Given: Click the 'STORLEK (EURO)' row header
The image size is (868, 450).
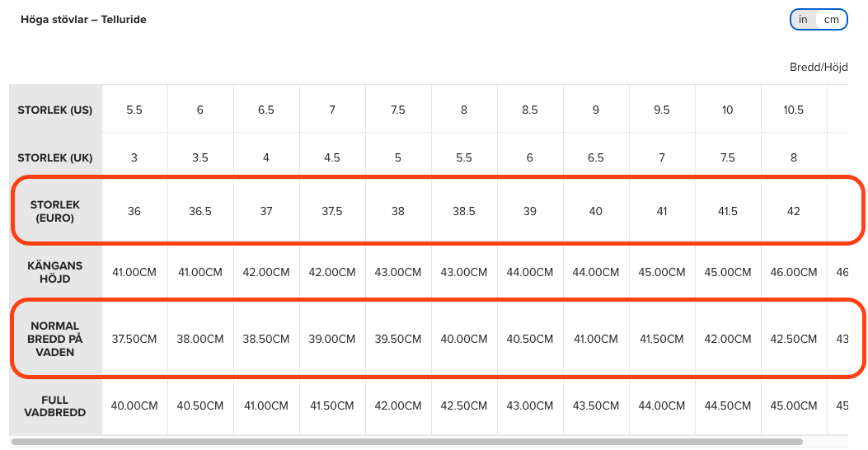Looking at the screenshot, I should [x=55, y=211].
